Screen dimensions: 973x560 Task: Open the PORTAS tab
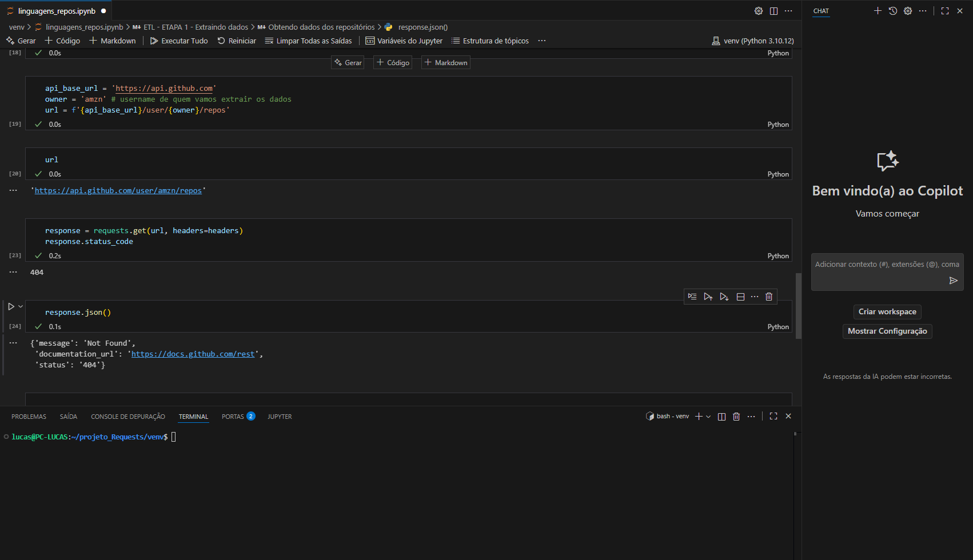coord(238,417)
